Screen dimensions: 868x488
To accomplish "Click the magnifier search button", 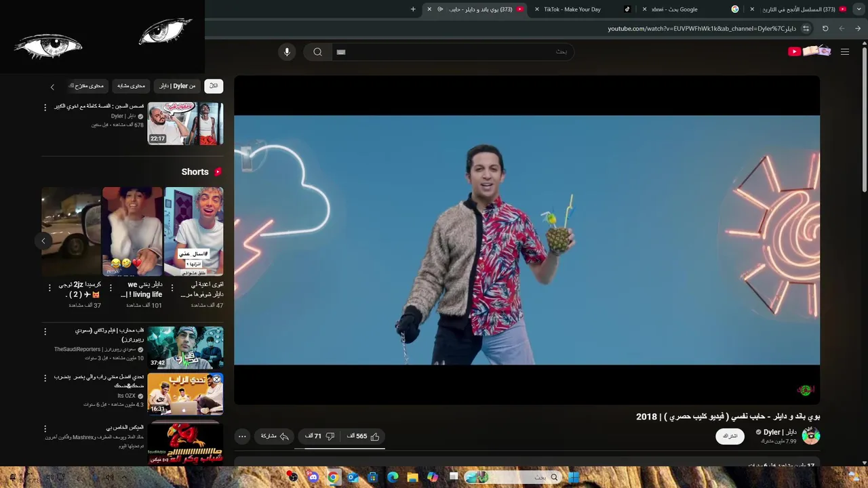I will tap(317, 52).
